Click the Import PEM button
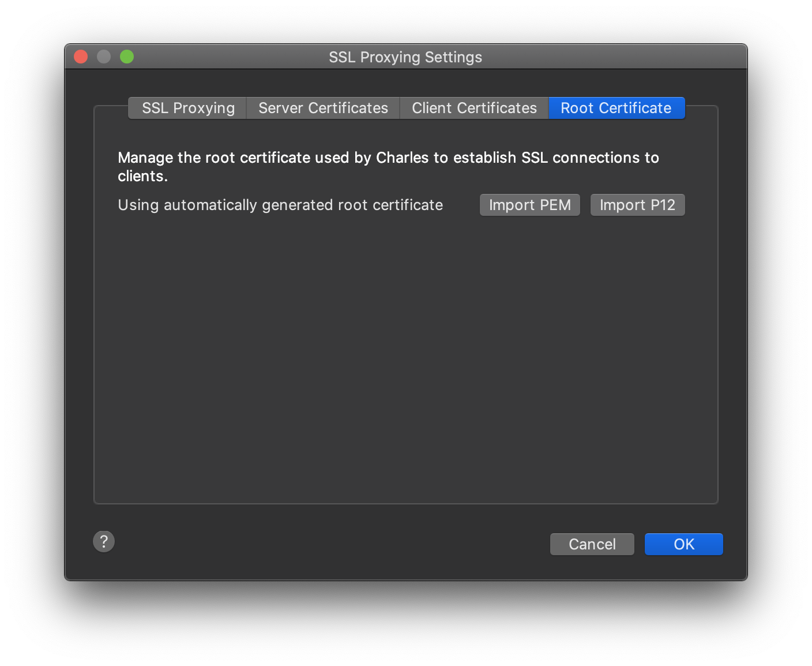 529,205
